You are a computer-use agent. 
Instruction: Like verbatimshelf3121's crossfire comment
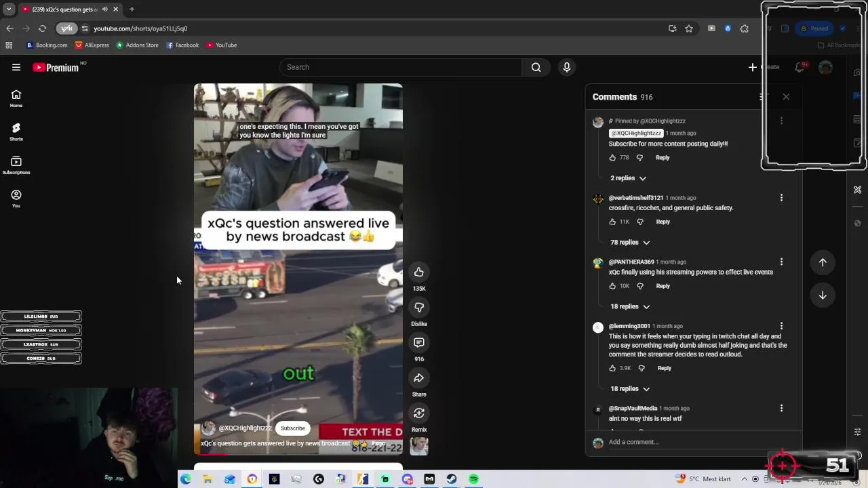point(612,222)
